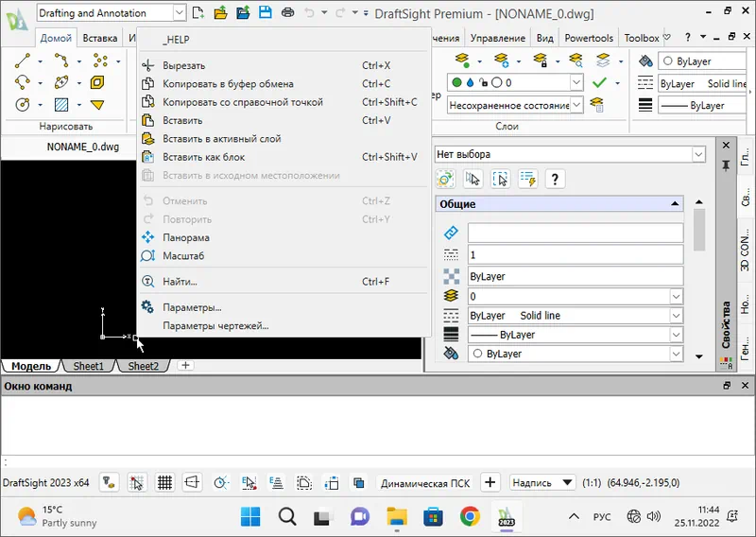The height and width of the screenshot is (537, 756).
Task: Toggle Ortho mode in status bar
Action: pyautogui.click(x=192, y=482)
